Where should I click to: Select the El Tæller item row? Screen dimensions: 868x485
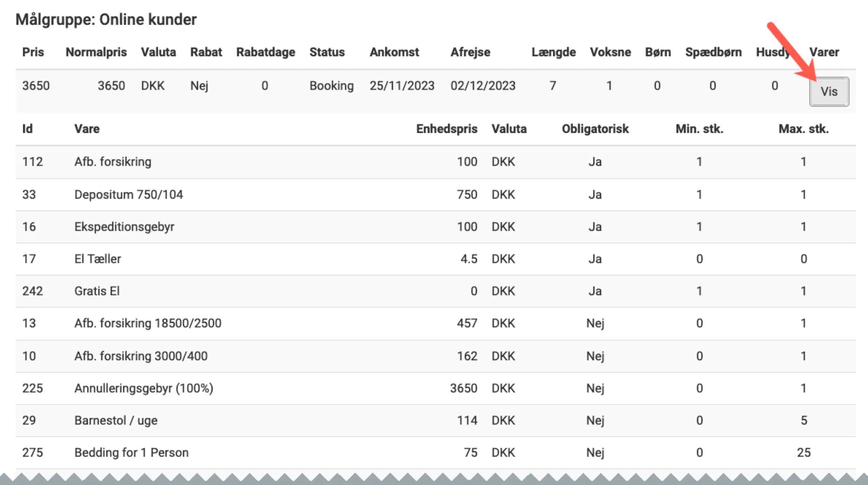pyautogui.click(x=98, y=259)
